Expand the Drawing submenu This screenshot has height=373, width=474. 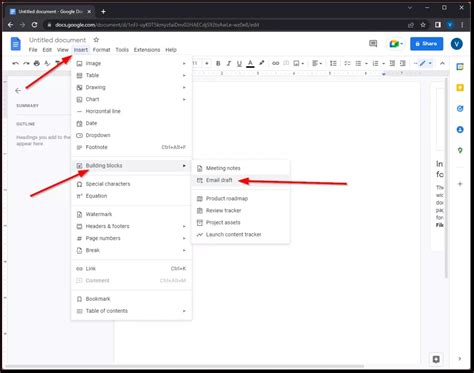[131, 87]
